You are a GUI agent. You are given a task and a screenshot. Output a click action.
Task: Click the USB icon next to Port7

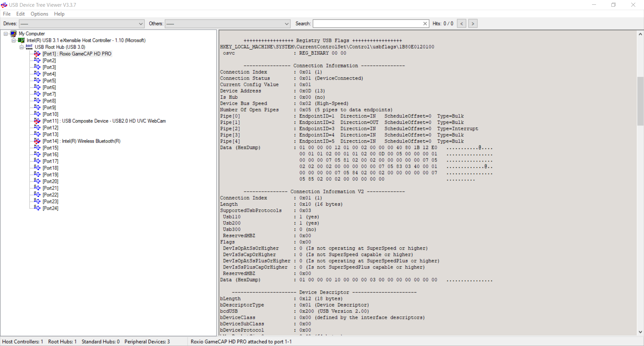(37, 94)
